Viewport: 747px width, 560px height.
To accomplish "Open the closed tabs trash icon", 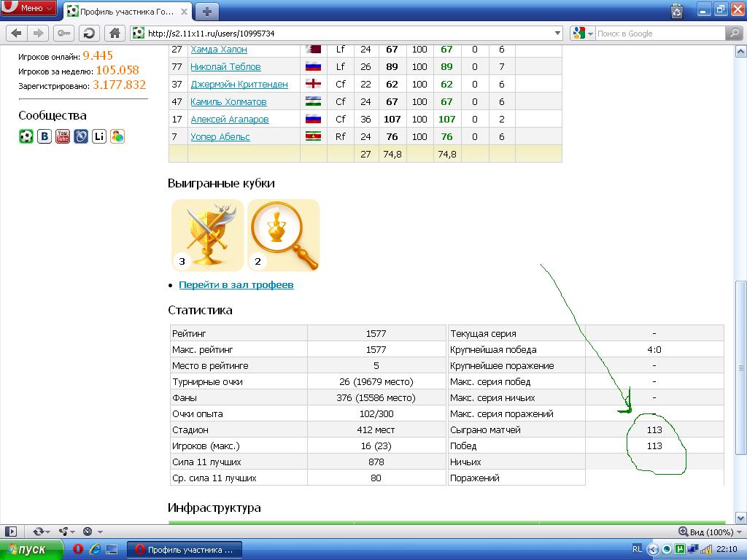I will (x=677, y=10).
